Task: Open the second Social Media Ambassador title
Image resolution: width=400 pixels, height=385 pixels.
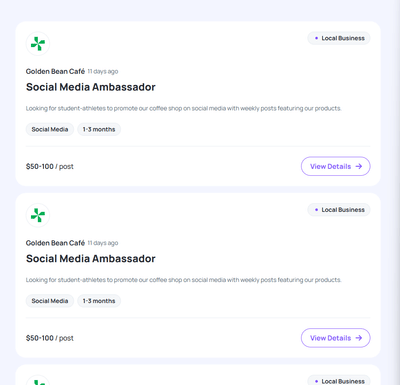Action: (x=91, y=259)
